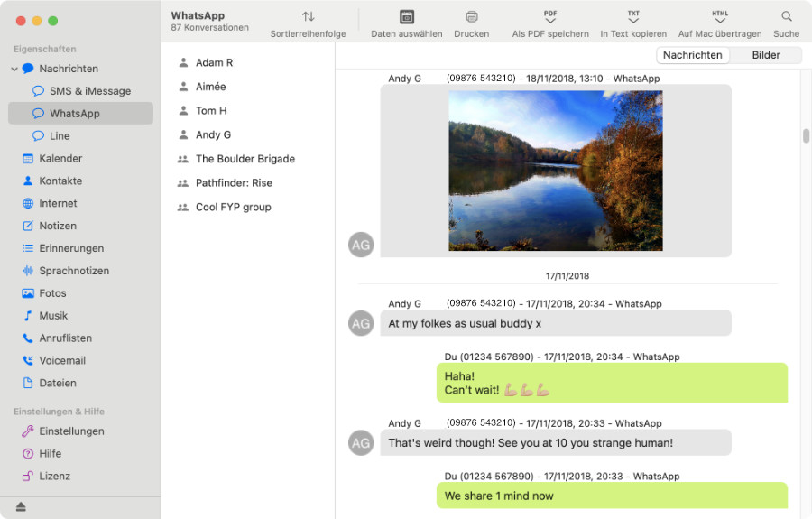Click the 'That's weird though!' message
This screenshot has width=812, height=519.
click(x=556, y=443)
